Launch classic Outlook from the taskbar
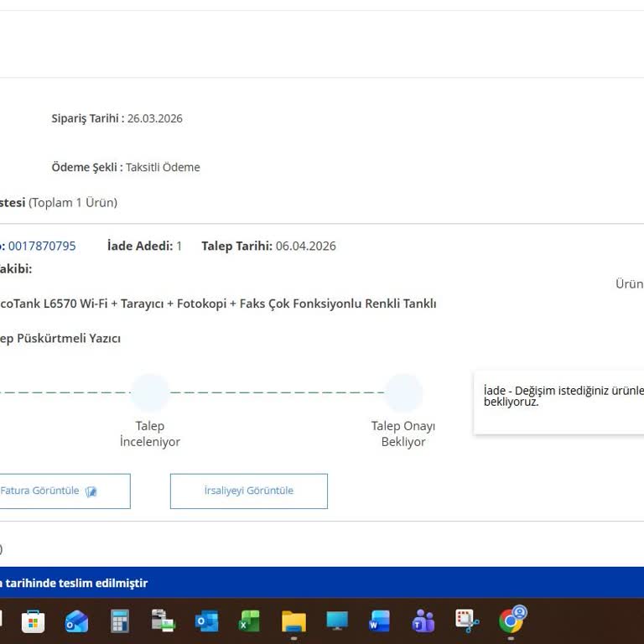 (x=206, y=621)
